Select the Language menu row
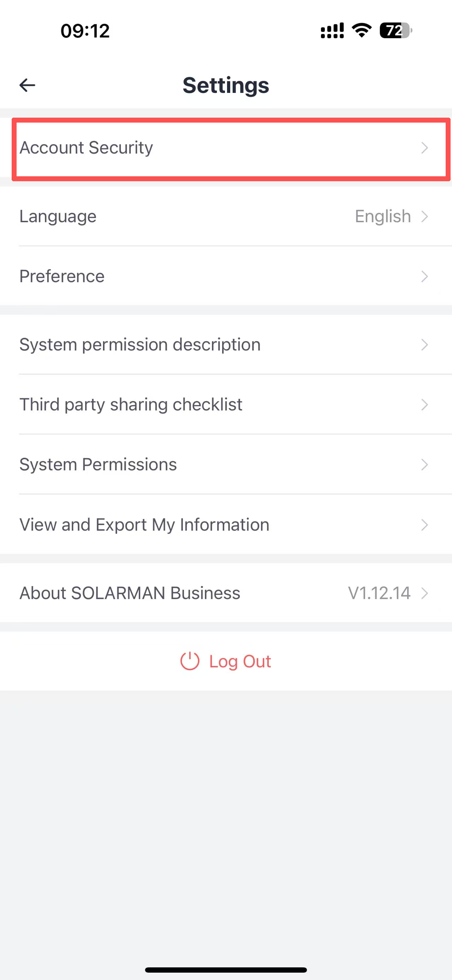 [x=58, y=216]
